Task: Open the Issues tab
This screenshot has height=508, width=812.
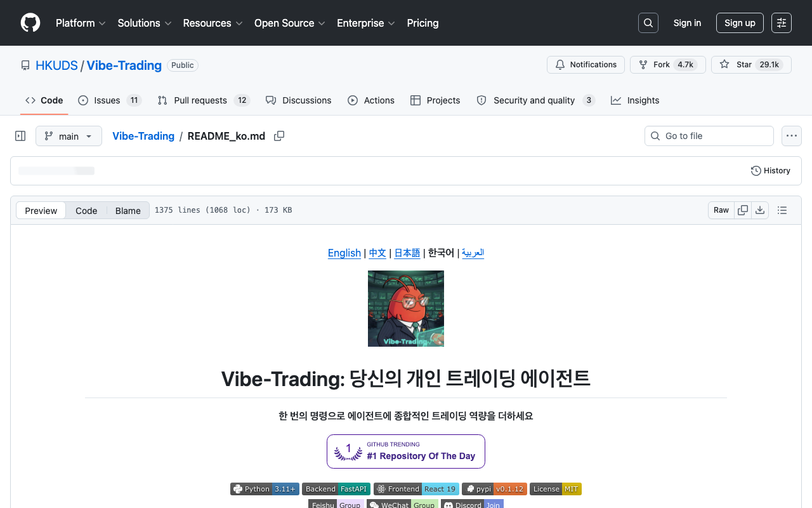Action: (x=109, y=100)
